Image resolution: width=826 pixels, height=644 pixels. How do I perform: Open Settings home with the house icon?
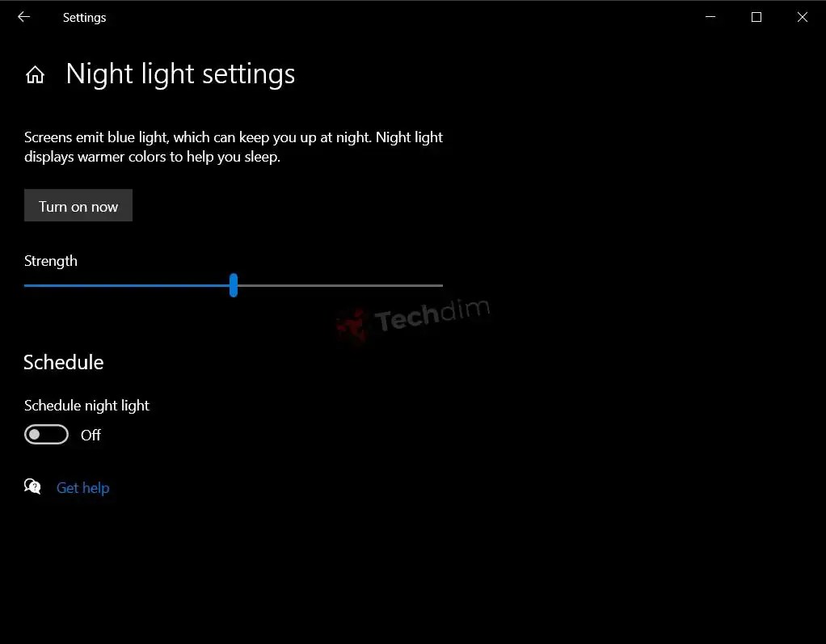pos(36,74)
